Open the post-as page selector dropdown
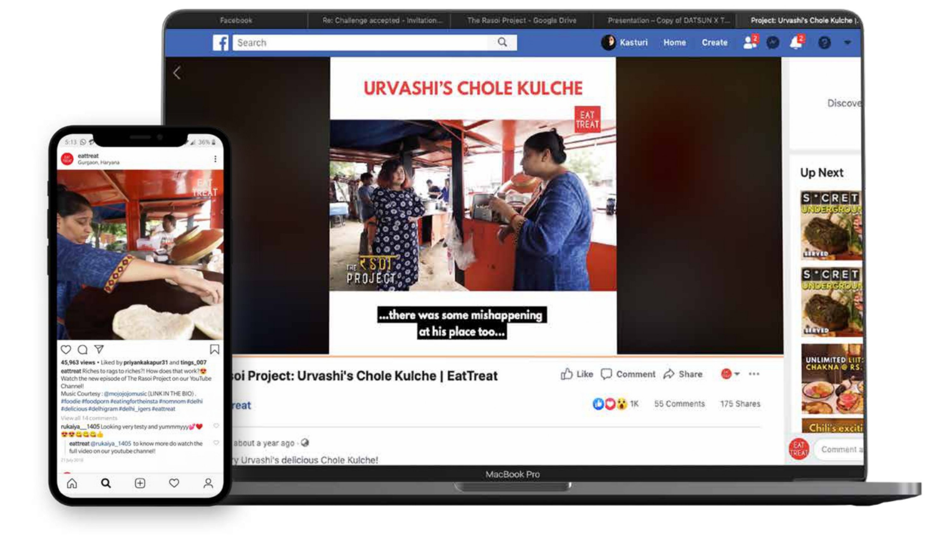947x560 pixels. coord(730,374)
